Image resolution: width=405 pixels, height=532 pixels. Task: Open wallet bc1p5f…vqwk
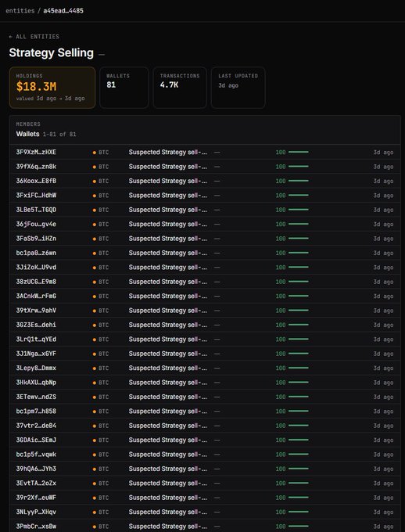(x=36, y=455)
